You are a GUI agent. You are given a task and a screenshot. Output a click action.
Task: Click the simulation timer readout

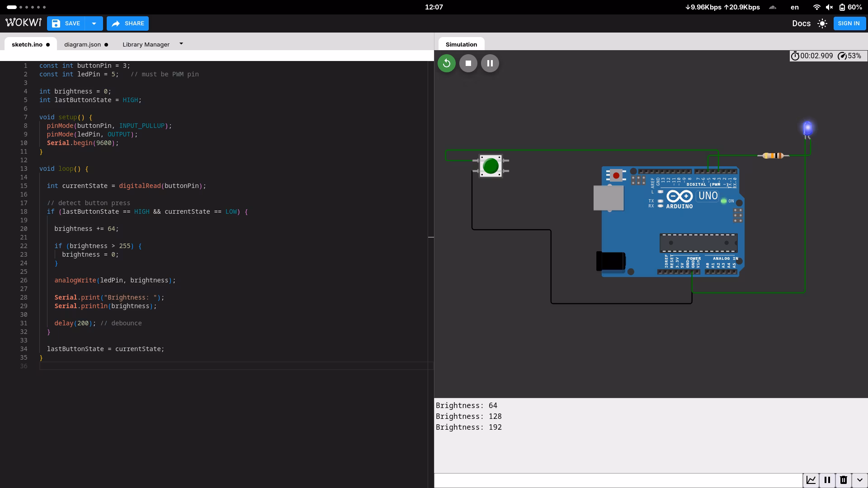click(x=811, y=56)
